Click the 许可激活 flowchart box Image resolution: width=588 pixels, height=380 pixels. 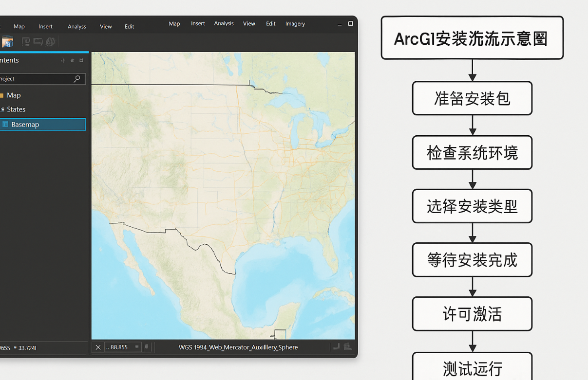[472, 314]
